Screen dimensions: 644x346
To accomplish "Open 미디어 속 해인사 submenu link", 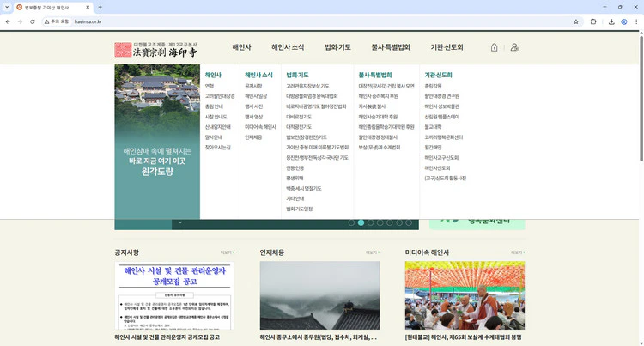I will click(260, 127).
